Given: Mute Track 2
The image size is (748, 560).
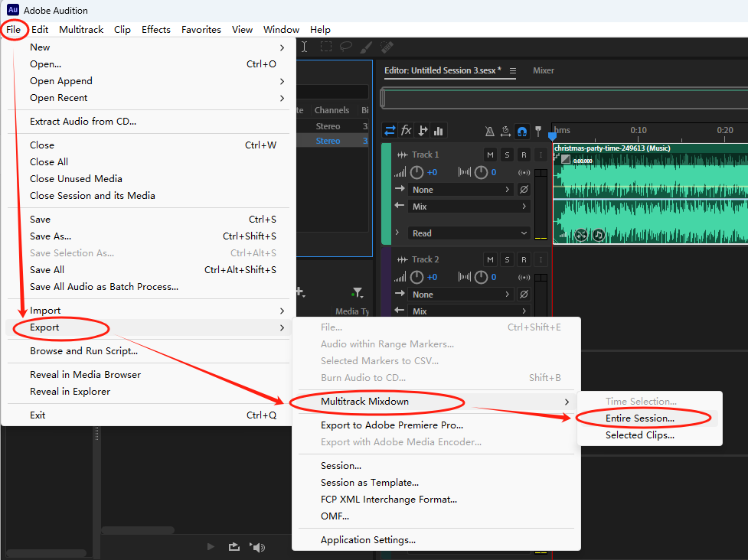Looking at the screenshot, I should pos(490,260).
